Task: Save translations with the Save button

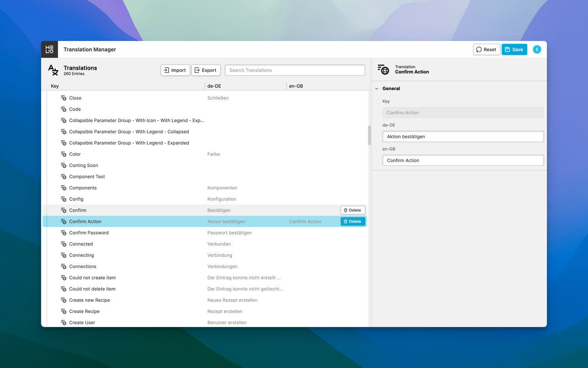Action: pos(514,50)
